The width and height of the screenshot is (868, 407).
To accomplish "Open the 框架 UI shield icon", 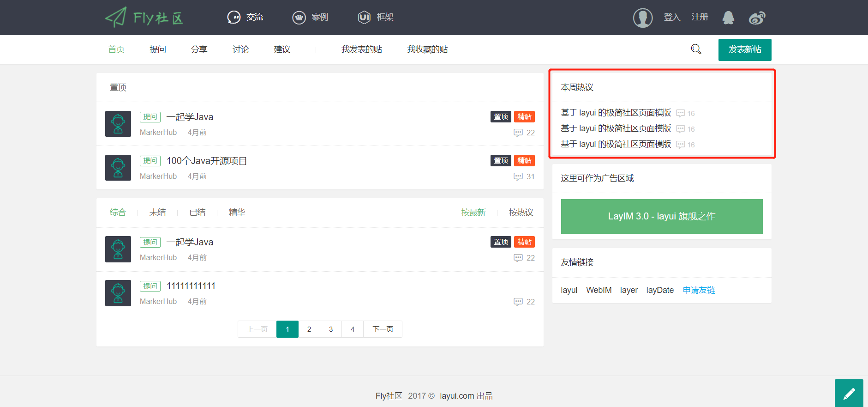I will point(365,18).
